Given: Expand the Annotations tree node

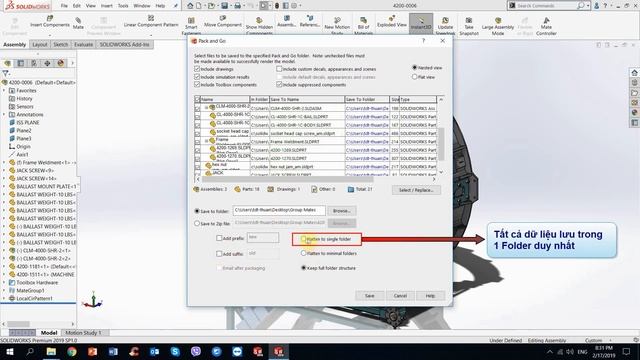Looking at the screenshot, I should pos(4,115).
